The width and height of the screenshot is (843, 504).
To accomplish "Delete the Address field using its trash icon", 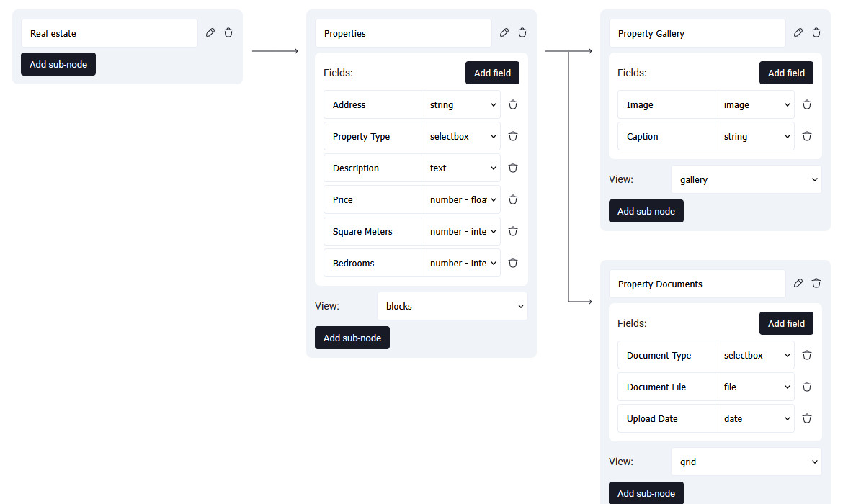I will [x=513, y=104].
